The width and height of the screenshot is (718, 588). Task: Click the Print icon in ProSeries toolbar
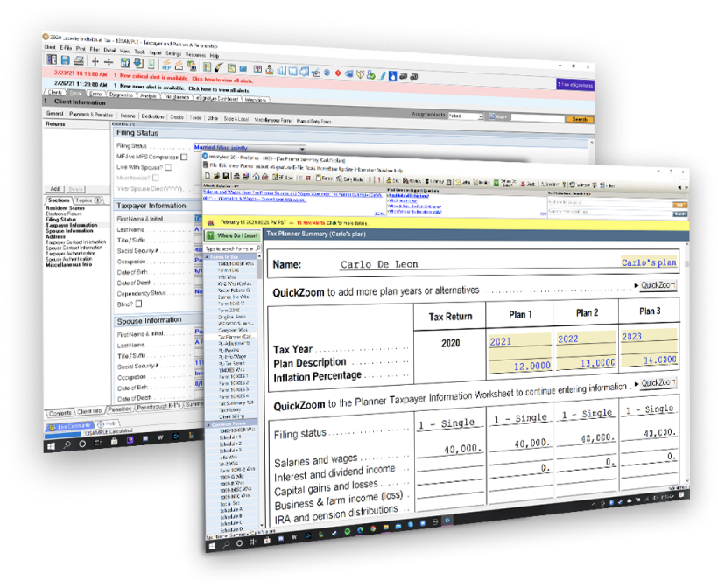tap(236, 176)
